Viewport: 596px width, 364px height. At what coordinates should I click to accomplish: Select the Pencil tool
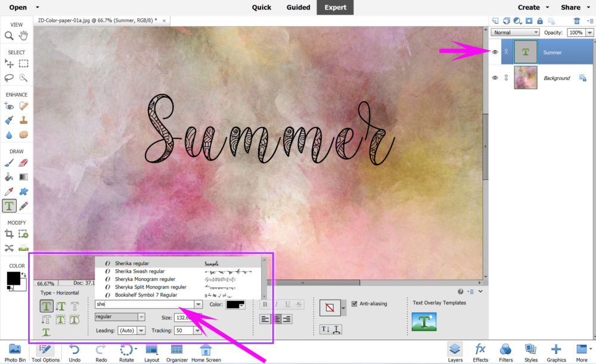click(x=24, y=206)
